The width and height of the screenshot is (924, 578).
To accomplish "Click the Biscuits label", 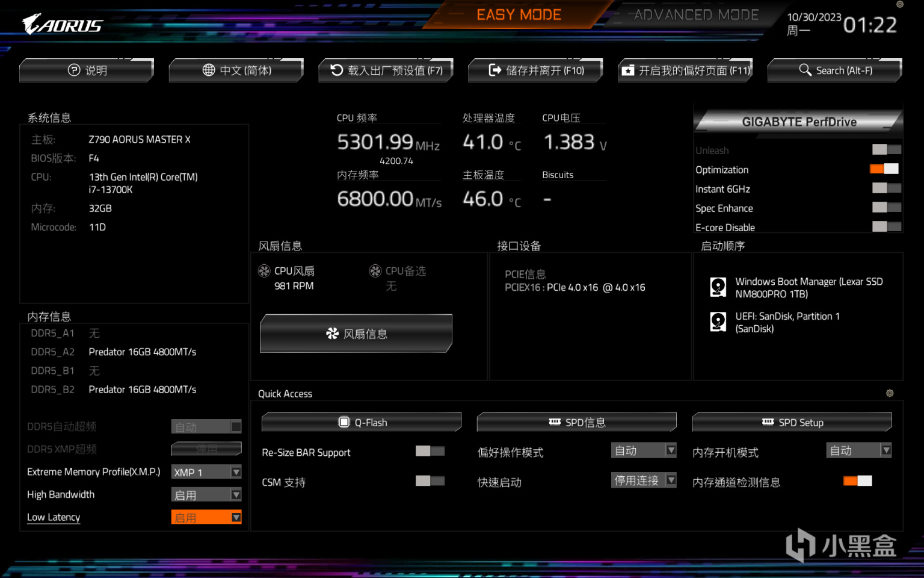I will [558, 175].
